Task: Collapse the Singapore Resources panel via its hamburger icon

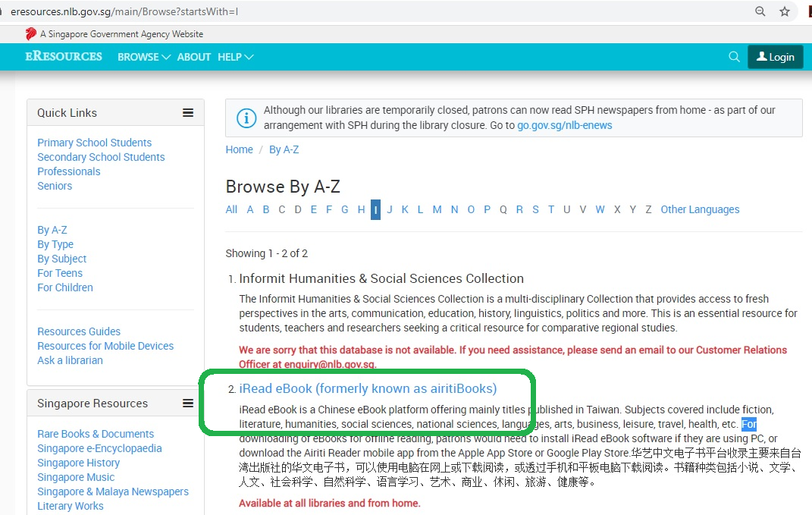Action: click(x=188, y=403)
